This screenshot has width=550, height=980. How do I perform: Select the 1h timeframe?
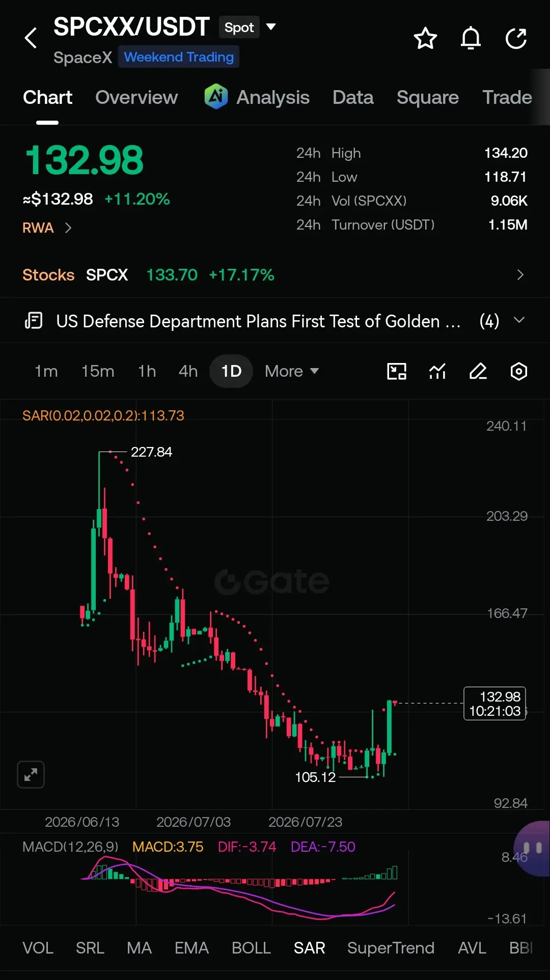(x=147, y=371)
